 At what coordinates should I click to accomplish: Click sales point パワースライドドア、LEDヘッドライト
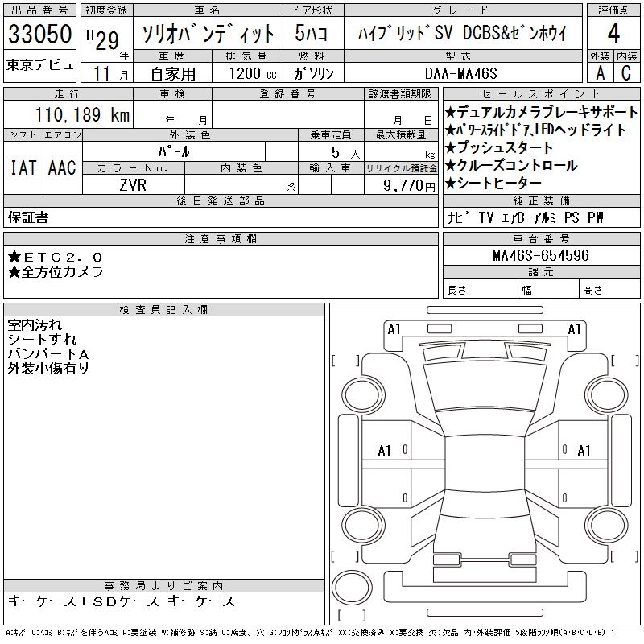pyautogui.click(x=535, y=130)
